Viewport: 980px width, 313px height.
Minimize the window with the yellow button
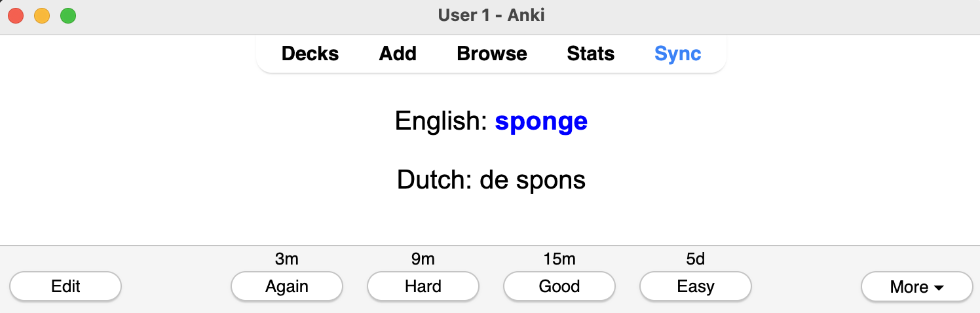pyautogui.click(x=42, y=16)
